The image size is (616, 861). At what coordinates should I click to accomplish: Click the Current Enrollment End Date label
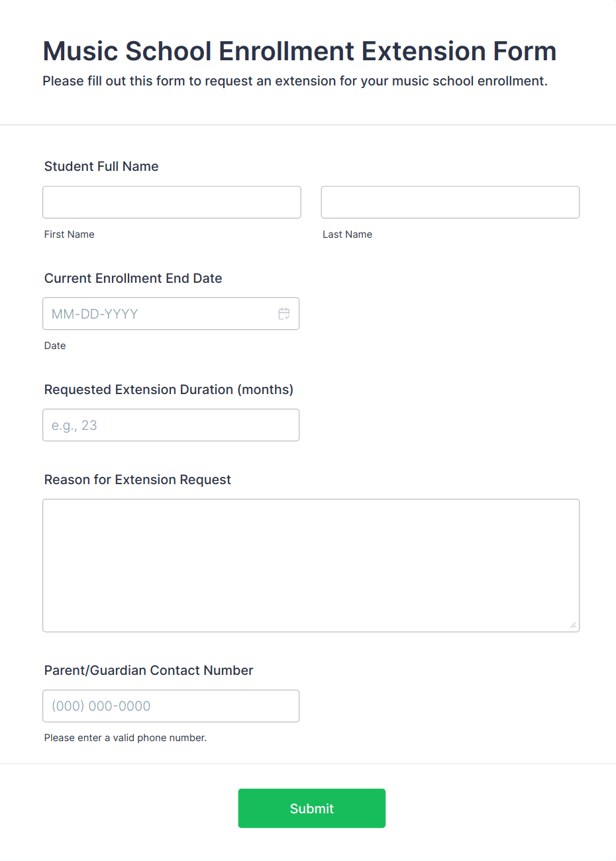pos(133,278)
